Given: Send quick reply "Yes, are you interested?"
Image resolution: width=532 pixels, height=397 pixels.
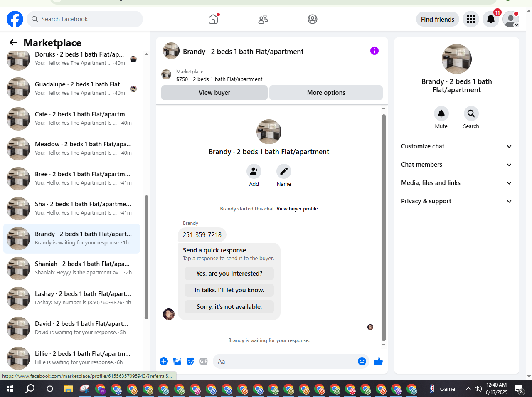Looking at the screenshot, I should click(229, 274).
